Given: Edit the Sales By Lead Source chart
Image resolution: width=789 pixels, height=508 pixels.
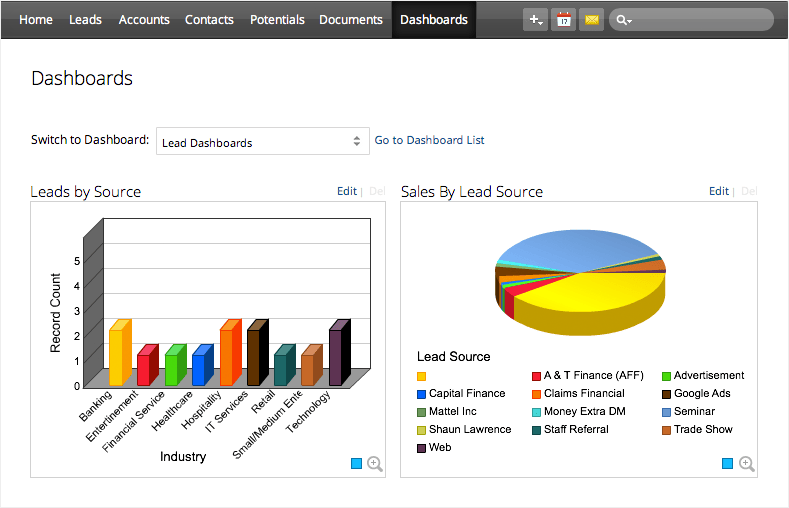Looking at the screenshot, I should click(x=718, y=191).
